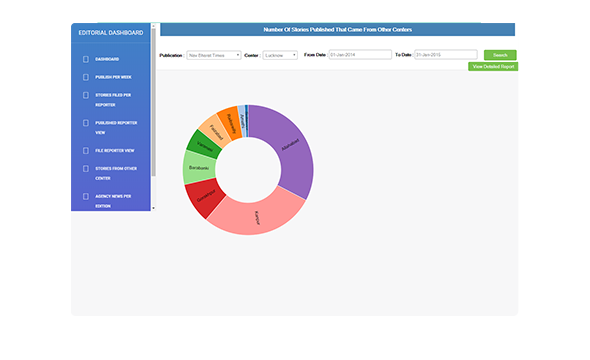Click the View Detailed Report button
This screenshot has height=360, width=590.
coord(493,67)
